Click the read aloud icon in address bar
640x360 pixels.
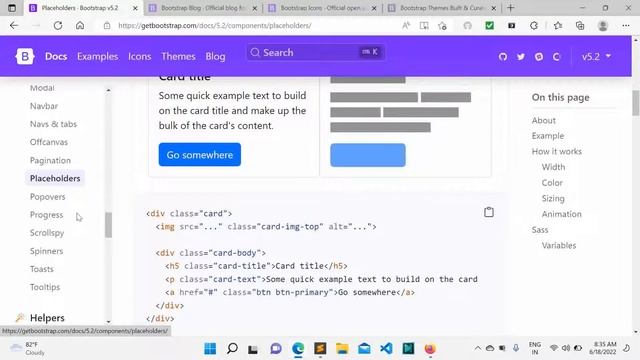point(406,26)
